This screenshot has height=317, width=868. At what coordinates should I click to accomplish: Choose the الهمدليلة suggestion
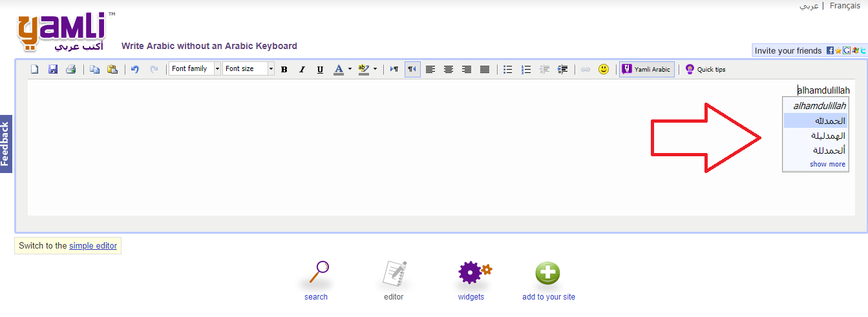point(815,136)
